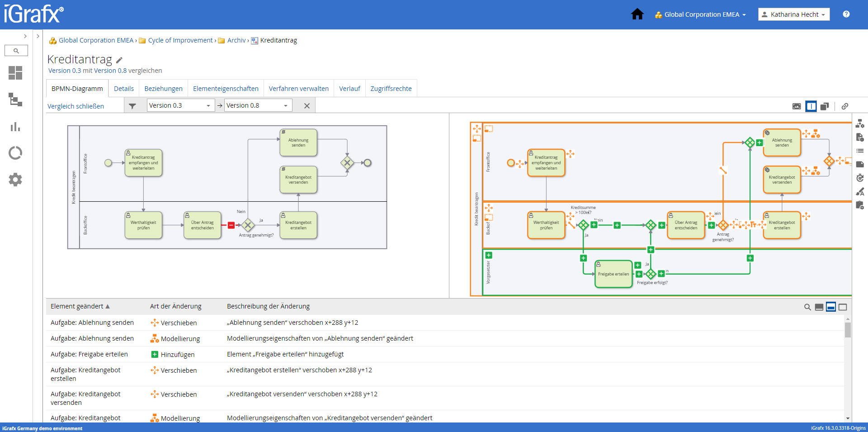
Task: Open the list view icon in right toolbar
Action: click(x=860, y=151)
